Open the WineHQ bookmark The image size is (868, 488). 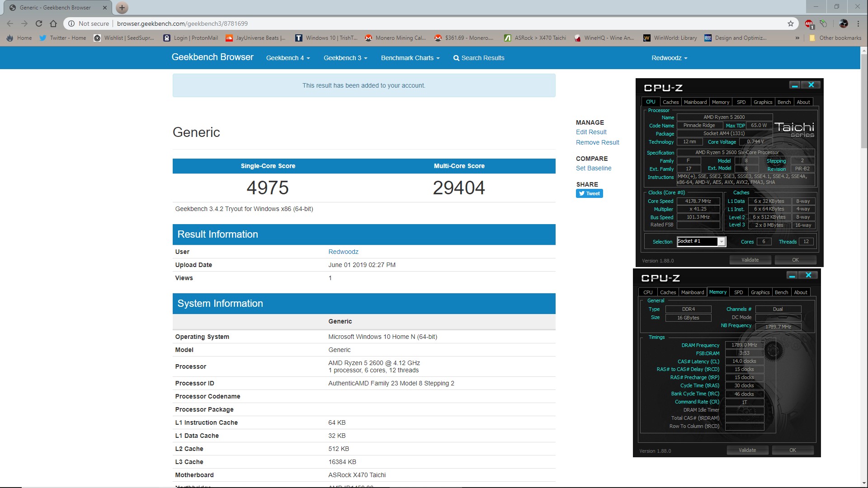[x=604, y=38]
